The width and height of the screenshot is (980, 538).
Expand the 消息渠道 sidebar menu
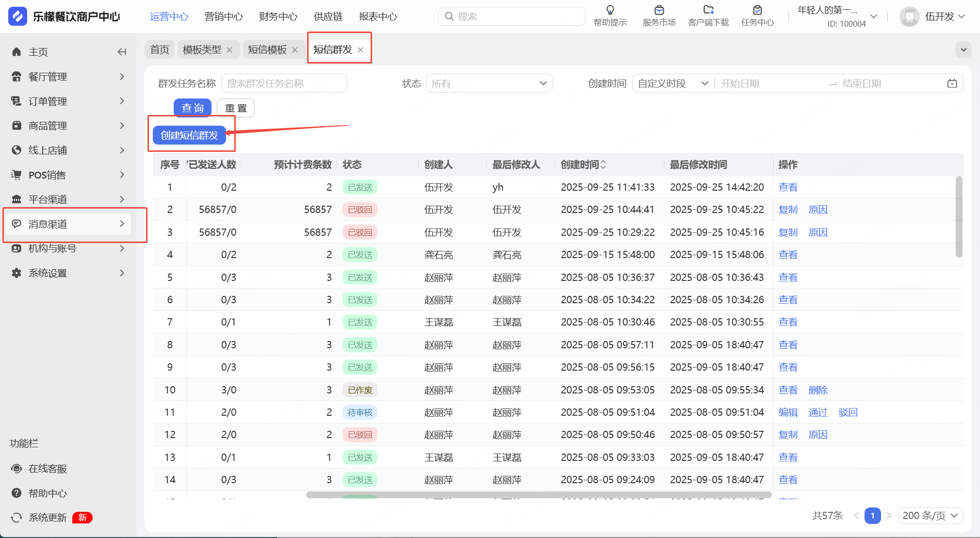point(68,224)
